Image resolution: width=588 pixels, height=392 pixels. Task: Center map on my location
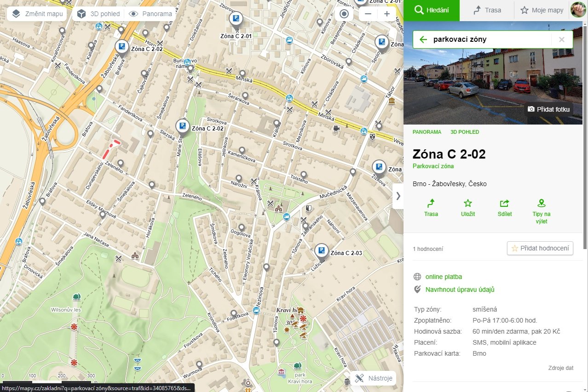click(x=344, y=14)
